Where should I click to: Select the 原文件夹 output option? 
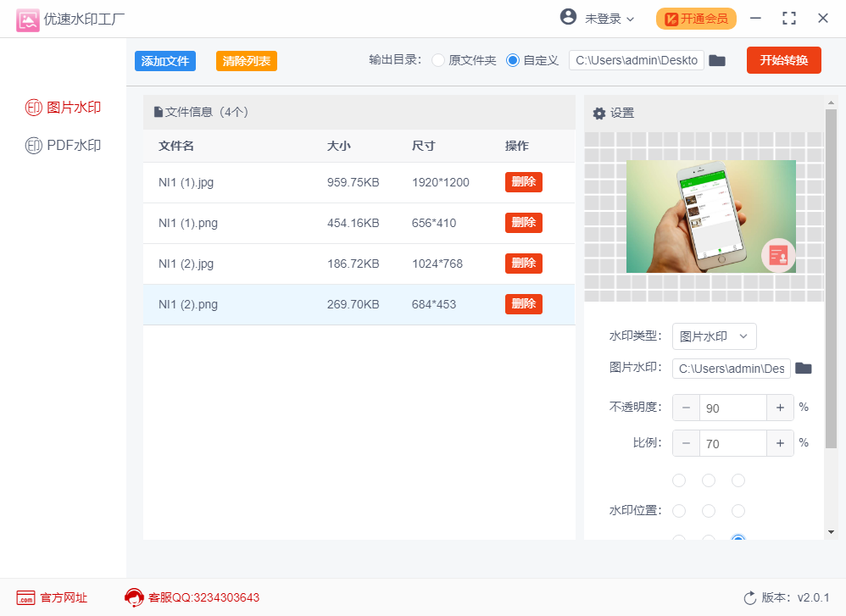click(x=437, y=60)
